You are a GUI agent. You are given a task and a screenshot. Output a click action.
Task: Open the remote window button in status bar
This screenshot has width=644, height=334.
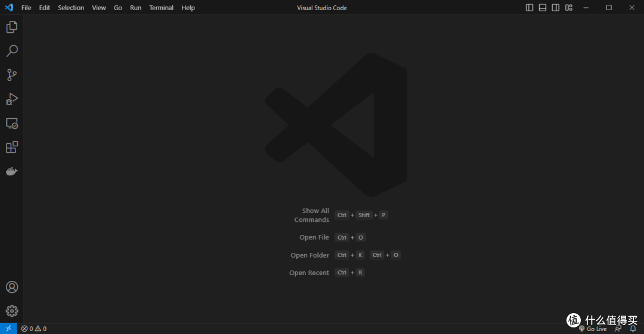click(8, 329)
